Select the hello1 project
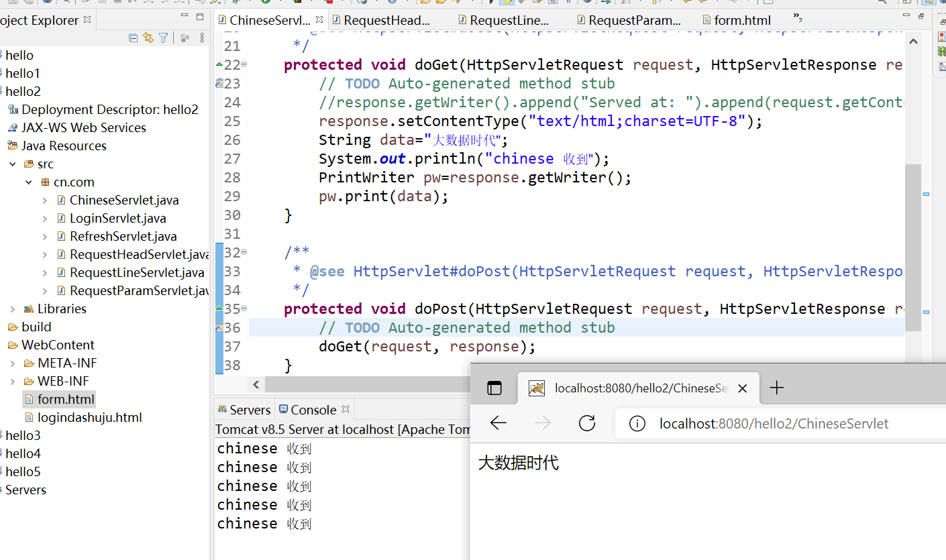Image resolution: width=946 pixels, height=560 pixels. pyautogui.click(x=23, y=73)
